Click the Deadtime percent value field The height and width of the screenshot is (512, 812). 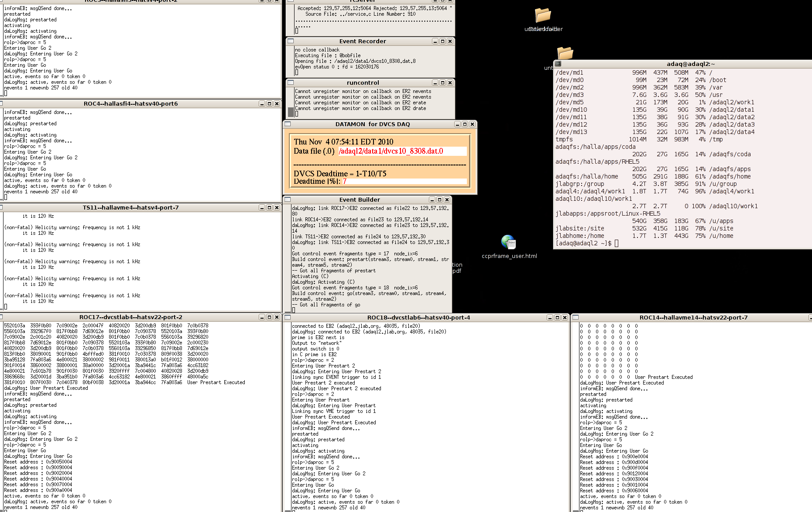coord(404,181)
